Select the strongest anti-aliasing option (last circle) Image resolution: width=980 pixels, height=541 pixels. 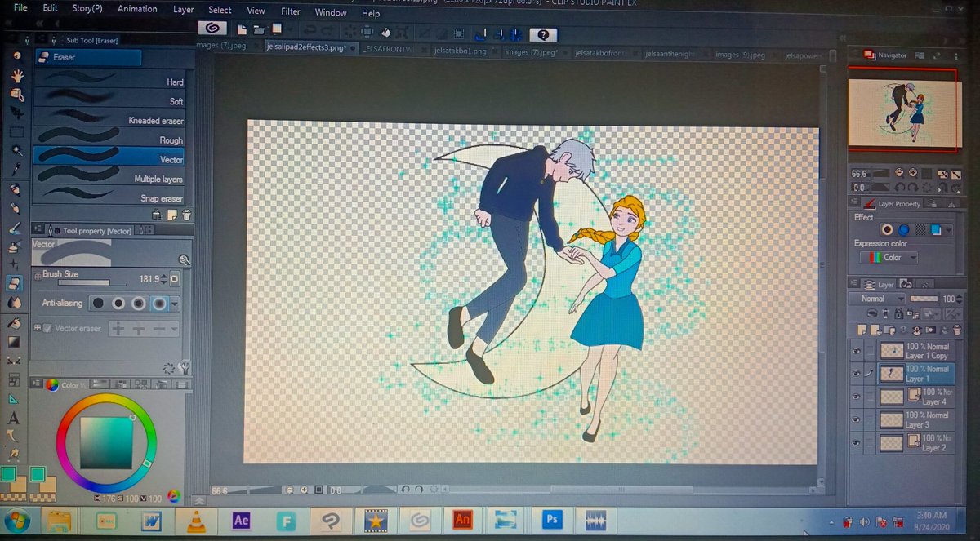pyautogui.click(x=158, y=303)
